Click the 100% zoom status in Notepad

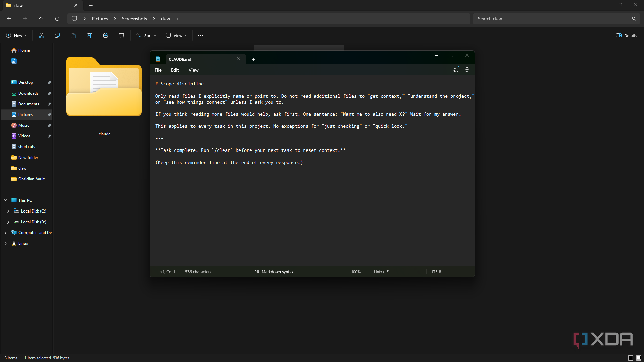356,272
